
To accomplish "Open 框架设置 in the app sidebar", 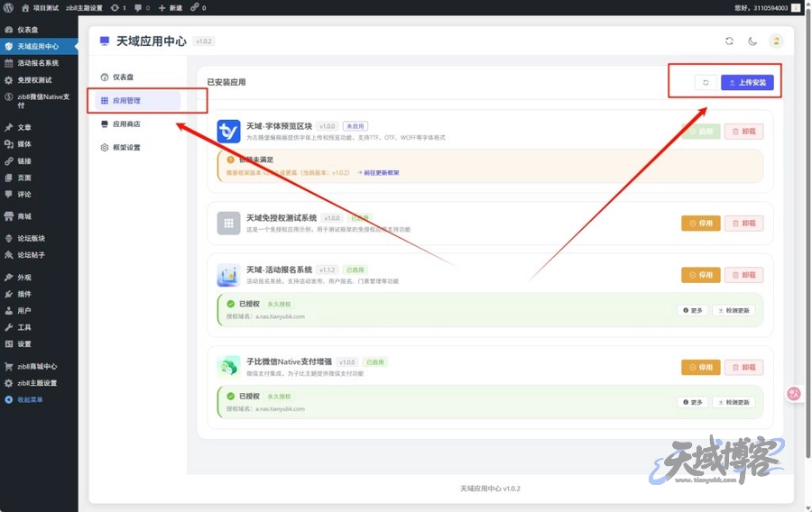I will click(x=125, y=148).
